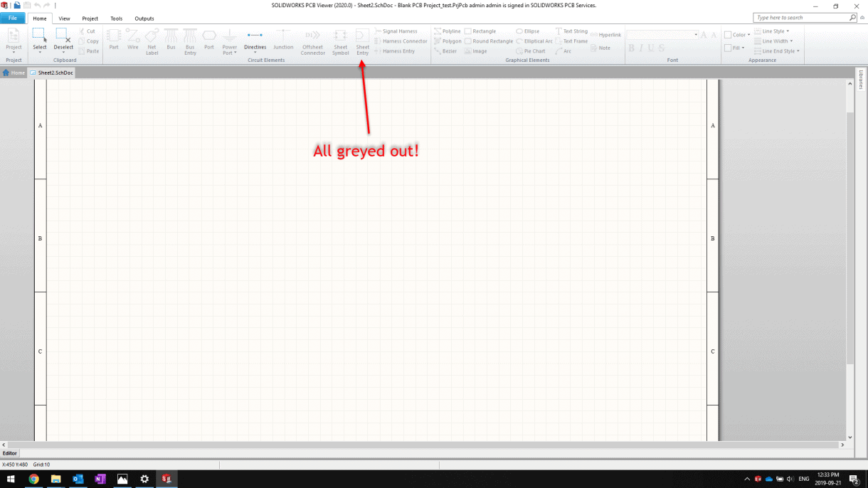This screenshot has width=868, height=488.
Task: Select the Round Rectangle tool
Action: (489, 41)
